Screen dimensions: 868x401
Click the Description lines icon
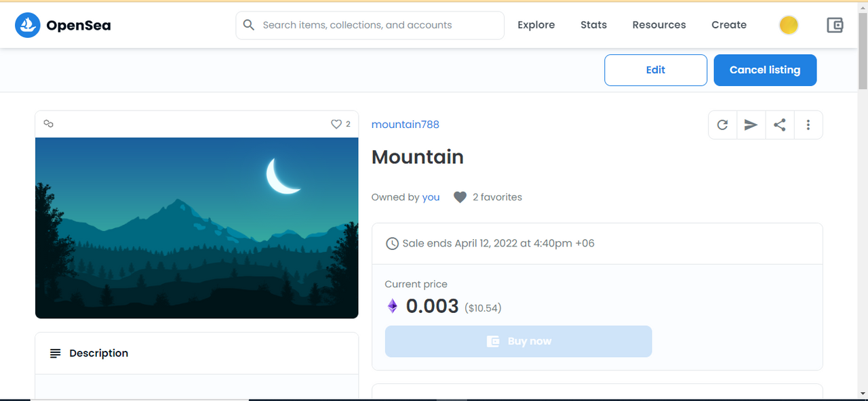(x=56, y=353)
